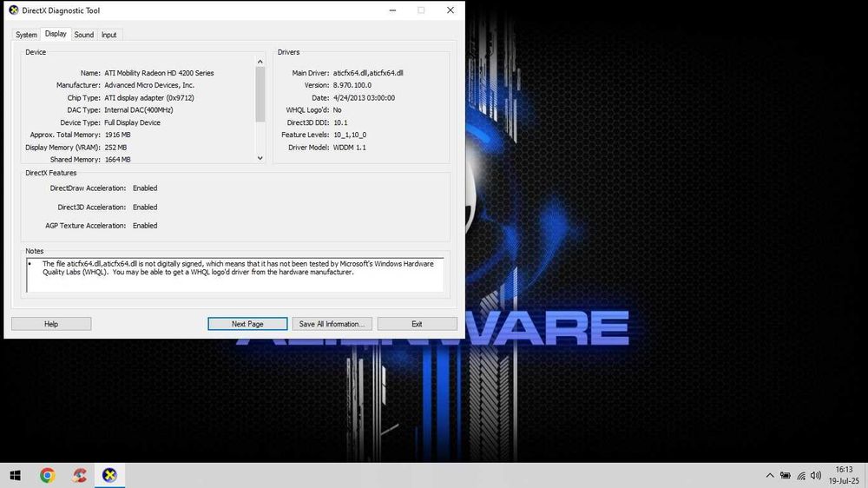The height and width of the screenshot is (488, 868).
Task: Click VRAM value '252 MB'
Action: pyautogui.click(x=115, y=148)
